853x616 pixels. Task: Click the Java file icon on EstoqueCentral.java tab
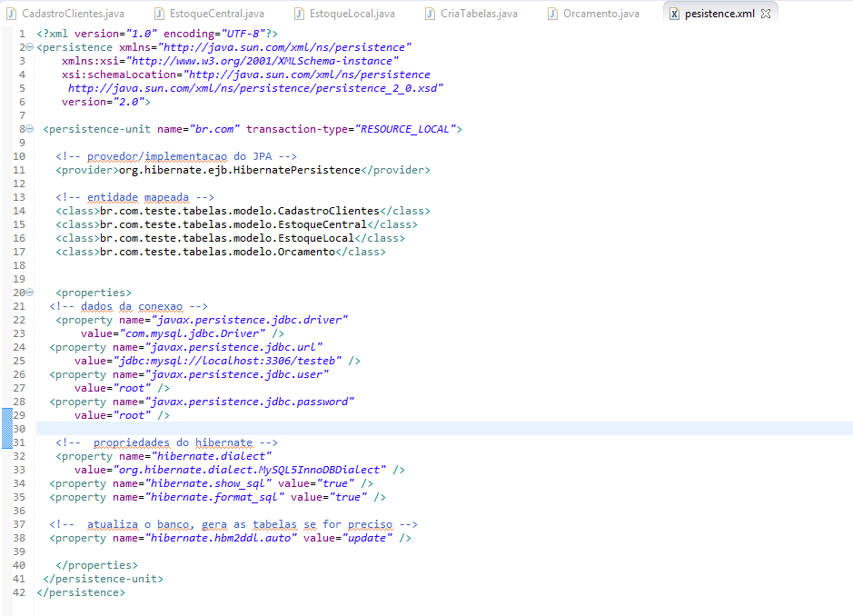[x=159, y=14]
